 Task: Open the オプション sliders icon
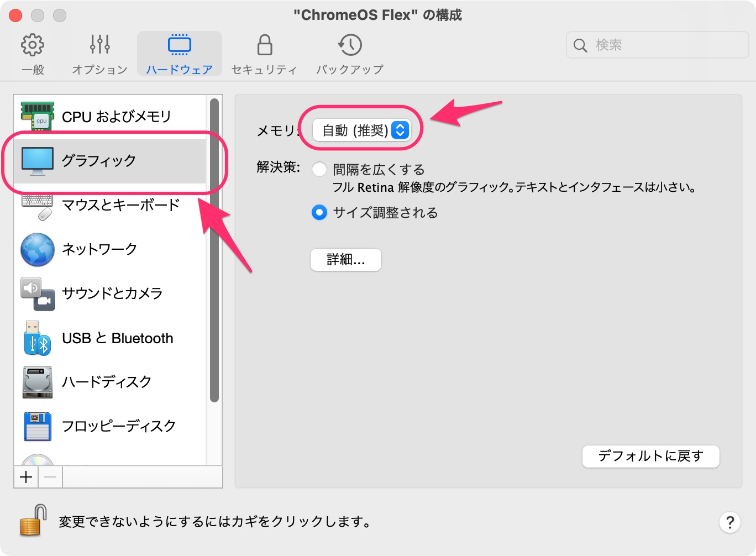99,45
